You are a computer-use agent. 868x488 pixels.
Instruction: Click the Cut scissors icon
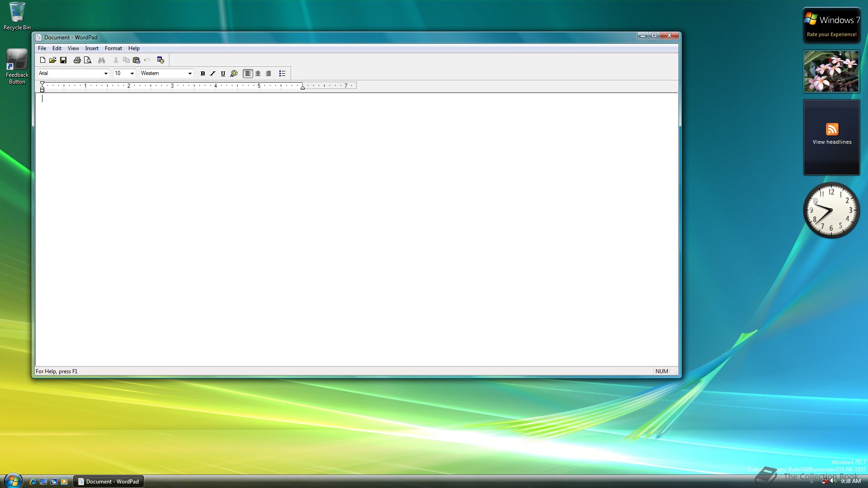point(116,60)
